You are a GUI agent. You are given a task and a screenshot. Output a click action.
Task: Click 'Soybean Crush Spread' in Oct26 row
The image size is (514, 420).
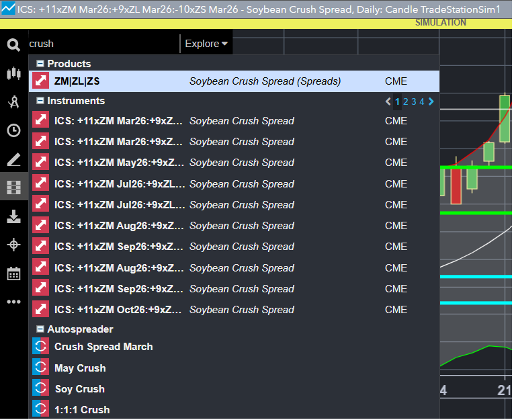[x=242, y=309]
